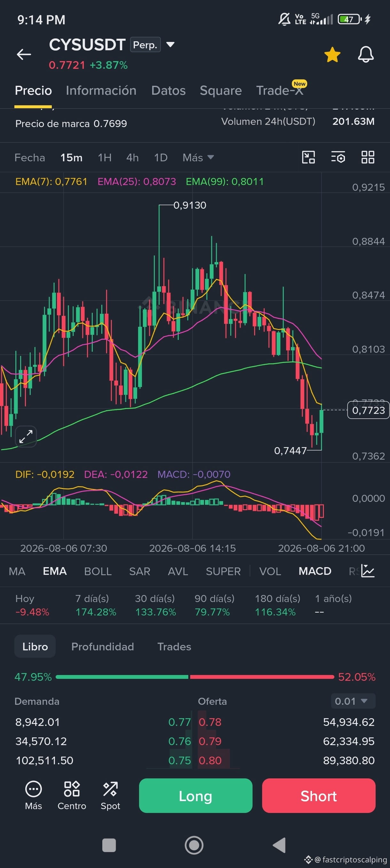The width and height of the screenshot is (390, 868).
Task: Tap Android recent apps square button
Action: tap(109, 845)
